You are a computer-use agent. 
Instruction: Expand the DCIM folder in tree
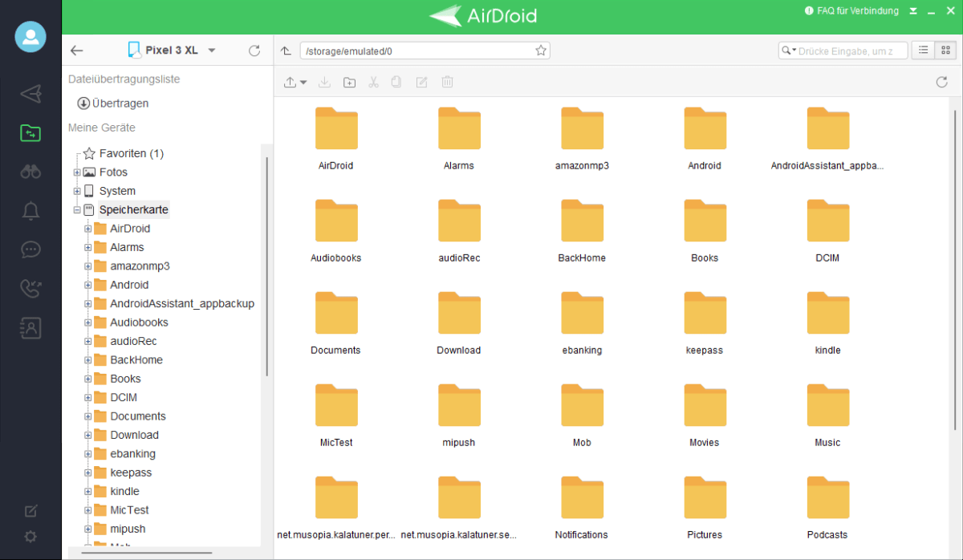point(88,397)
